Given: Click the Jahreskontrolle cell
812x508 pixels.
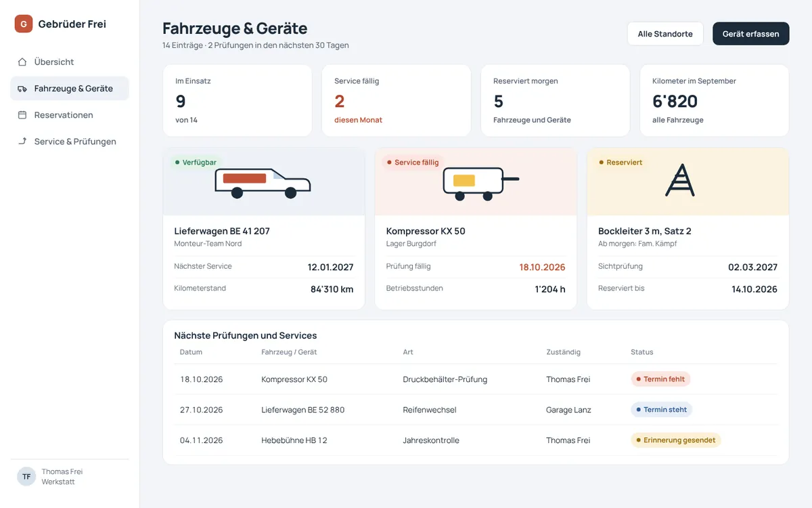Looking at the screenshot, I should pyautogui.click(x=431, y=440).
